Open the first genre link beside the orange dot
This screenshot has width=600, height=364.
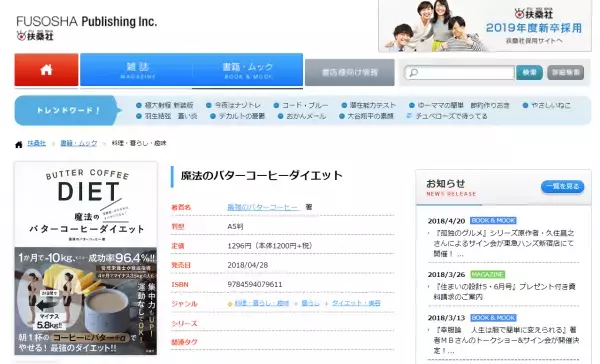point(262,303)
